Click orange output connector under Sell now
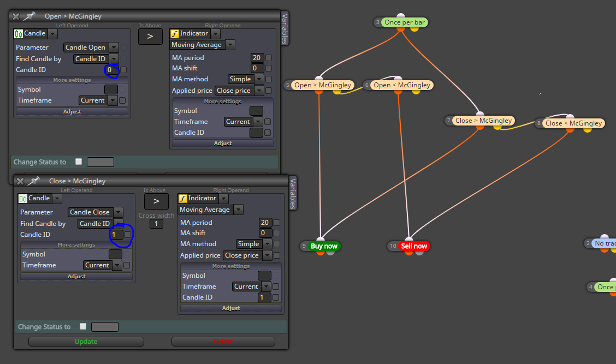 click(409, 253)
